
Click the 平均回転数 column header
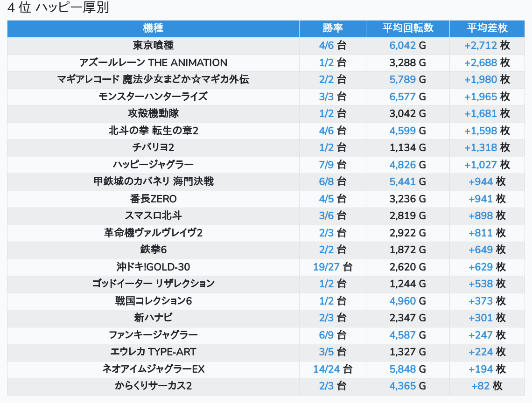(x=408, y=28)
